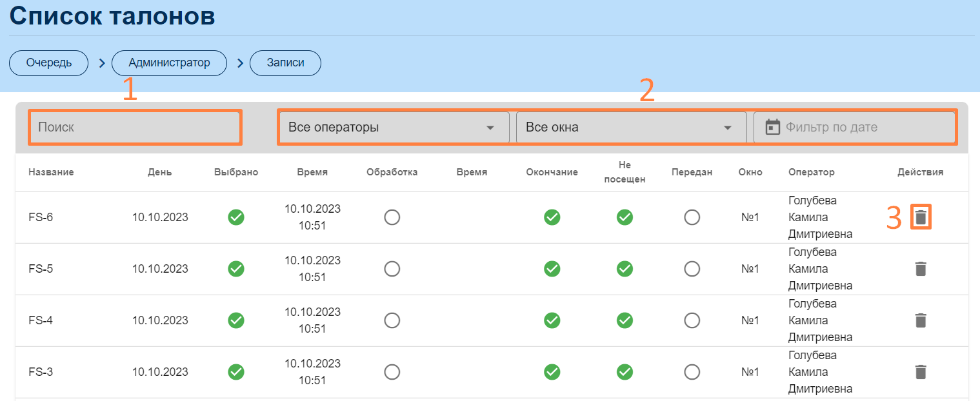Expand the Все окна dropdown
980x401 pixels.
630,128
